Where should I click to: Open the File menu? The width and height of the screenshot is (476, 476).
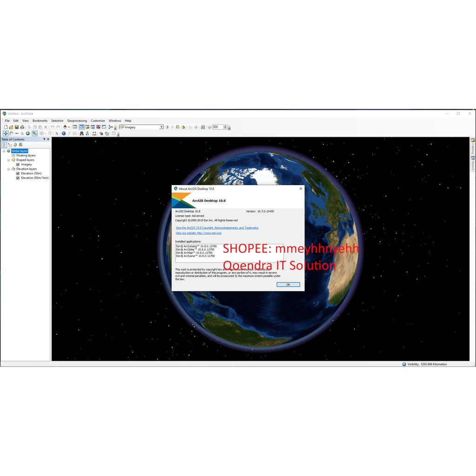click(x=7, y=120)
